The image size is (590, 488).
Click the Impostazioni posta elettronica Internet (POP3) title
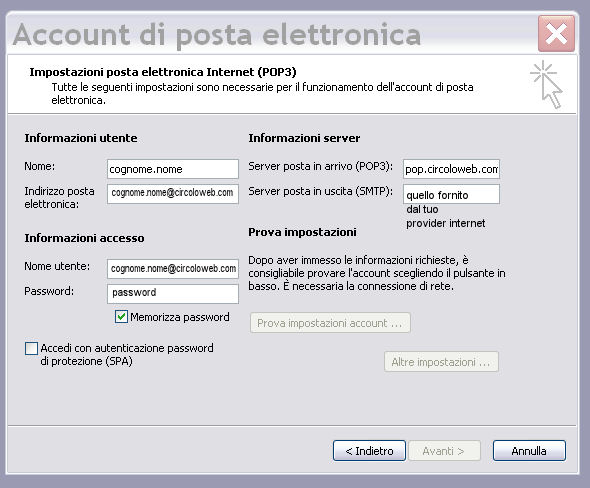pyautogui.click(x=163, y=72)
